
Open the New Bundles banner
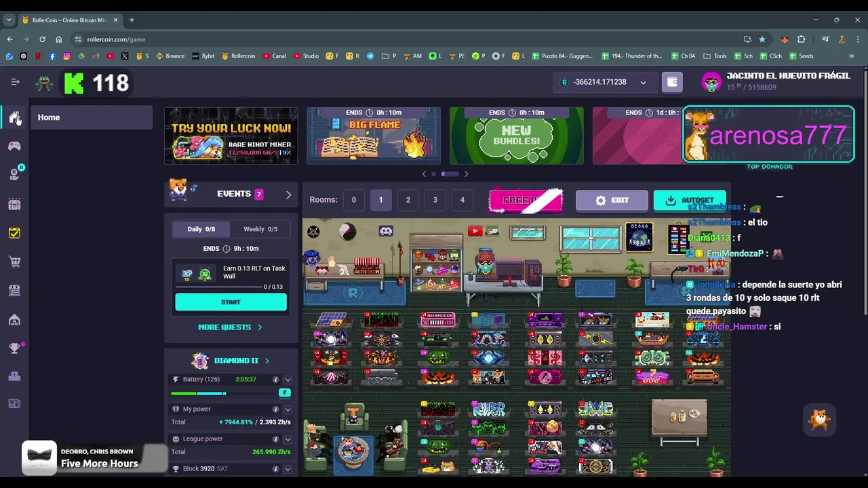(x=517, y=136)
